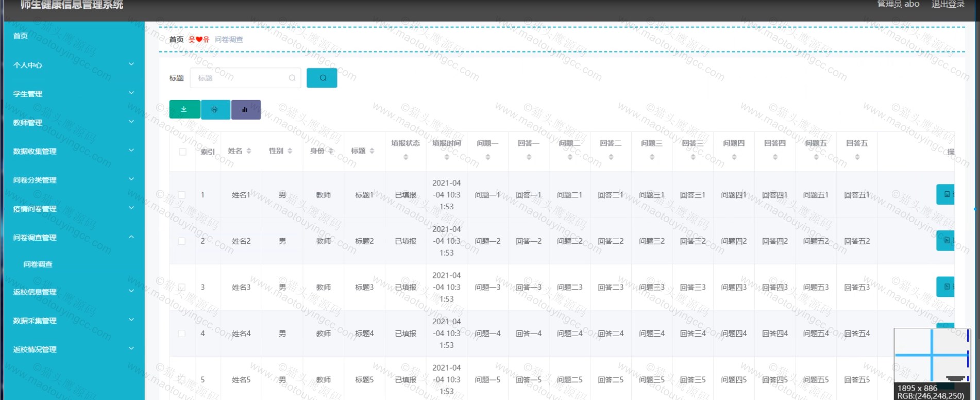Open the purple bar chart statistics button
The image size is (980, 400).
246,109
